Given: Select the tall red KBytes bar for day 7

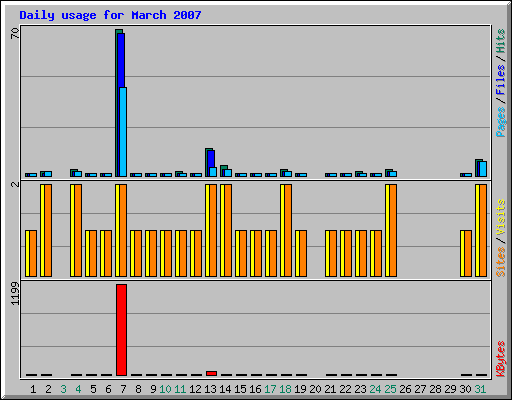Looking at the screenshot, I should tap(121, 330).
